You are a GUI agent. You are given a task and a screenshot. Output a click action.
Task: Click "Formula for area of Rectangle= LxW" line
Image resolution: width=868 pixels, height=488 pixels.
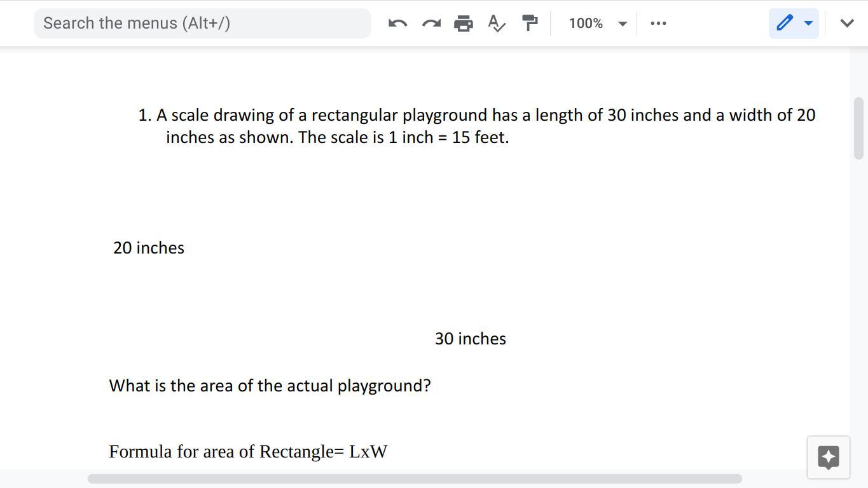pos(248,452)
